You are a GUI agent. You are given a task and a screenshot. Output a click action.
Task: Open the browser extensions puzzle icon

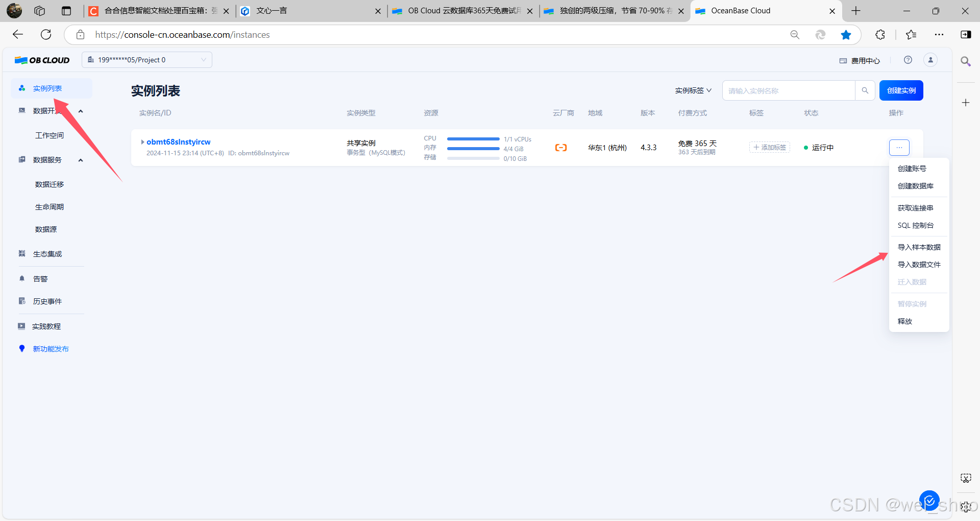880,35
